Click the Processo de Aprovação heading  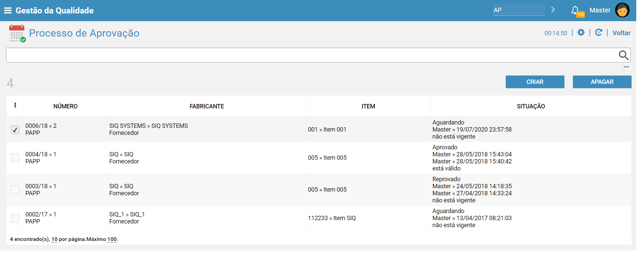[84, 33]
